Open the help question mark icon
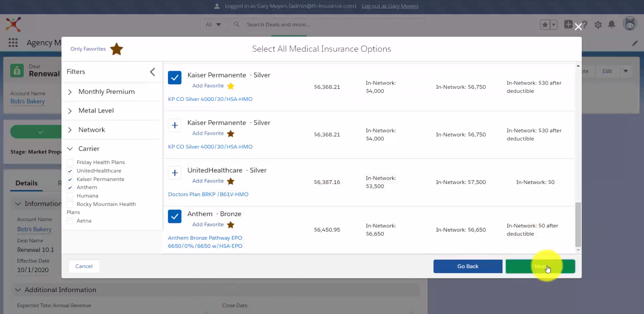The width and height of the screenshot is (644, 314). point(585,25)
